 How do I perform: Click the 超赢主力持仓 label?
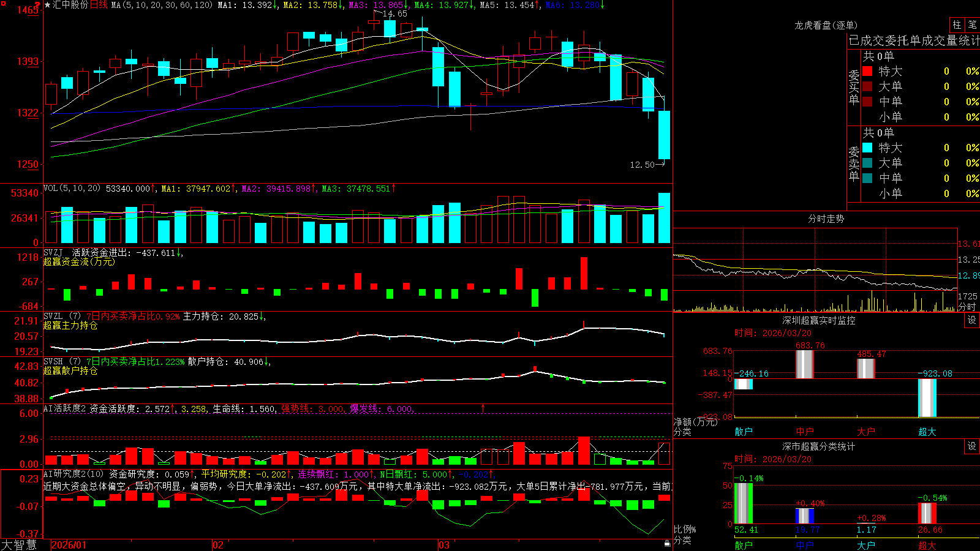click(x=70, y=325)
